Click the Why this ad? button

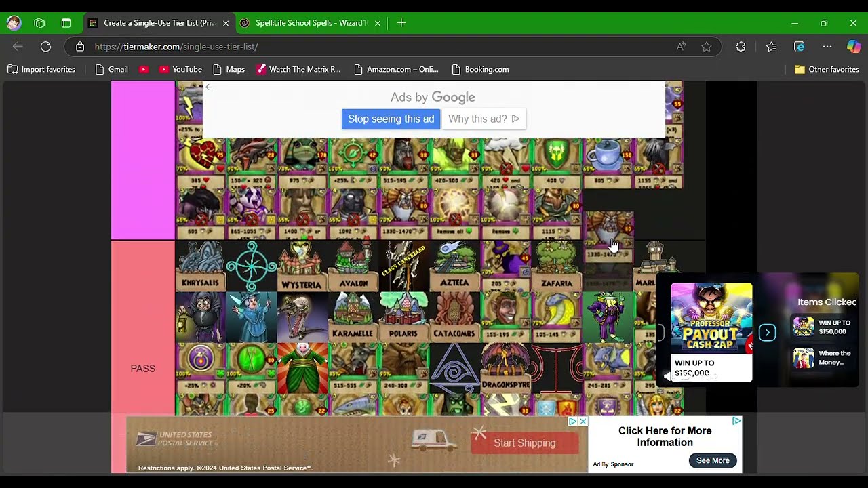click(484, 119)
